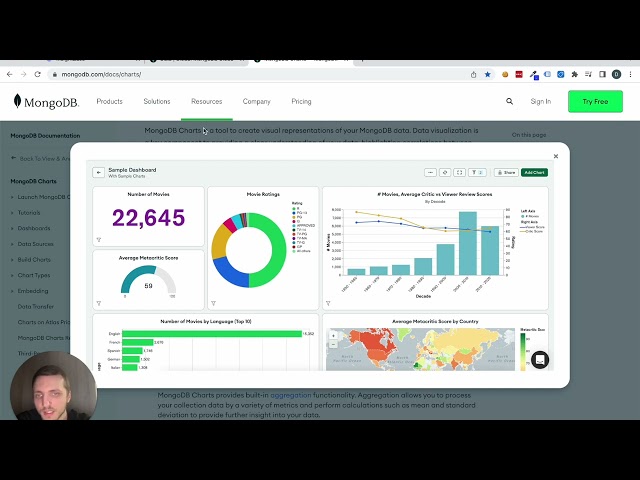Image resolution: width=640 pixels, height=480 pixels.
Task: Expand the Build Charts sidebar item
Action: coord(31,260)
